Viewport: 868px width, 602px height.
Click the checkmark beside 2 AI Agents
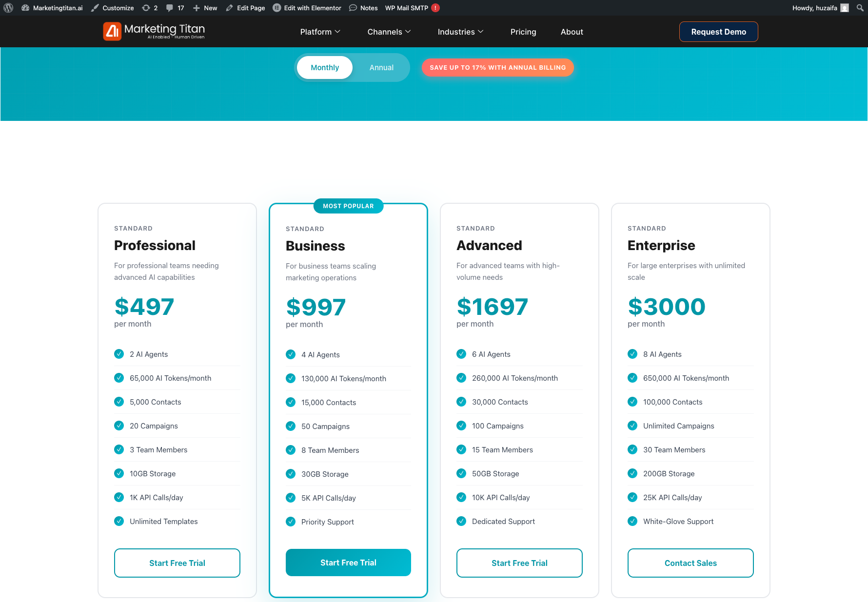pos(119,354)
